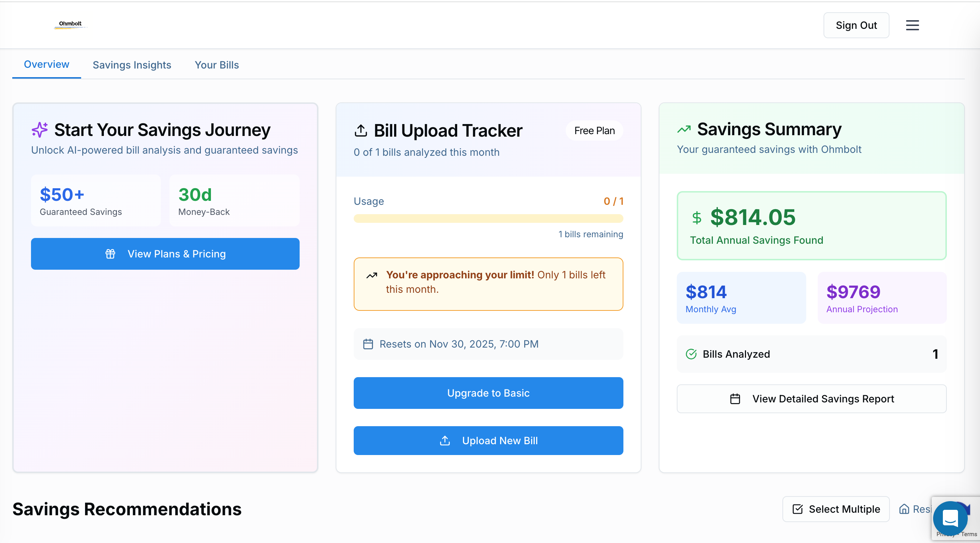Toggle the Select Multiple checkbox button

835,509
